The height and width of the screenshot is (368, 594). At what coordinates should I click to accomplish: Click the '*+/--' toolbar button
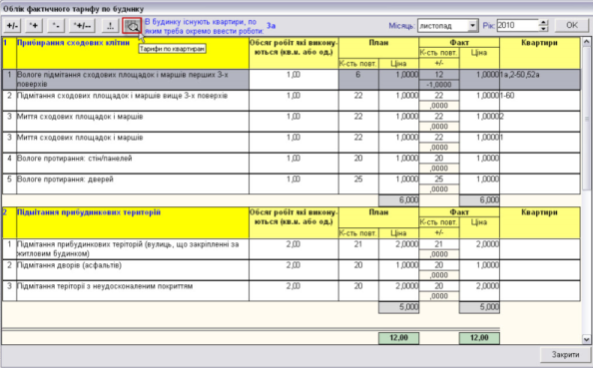pyautogui.click(x=82, y=26)
